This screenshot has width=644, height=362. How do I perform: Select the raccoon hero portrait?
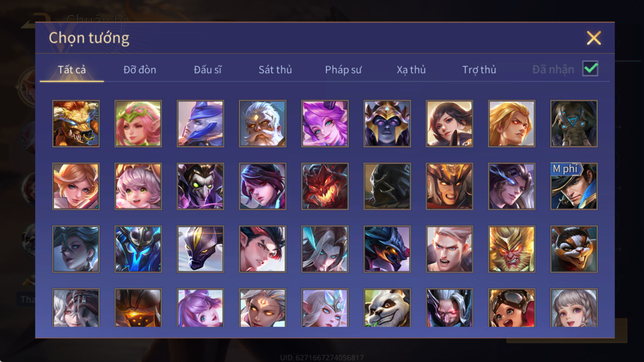[x=574, y=249]
